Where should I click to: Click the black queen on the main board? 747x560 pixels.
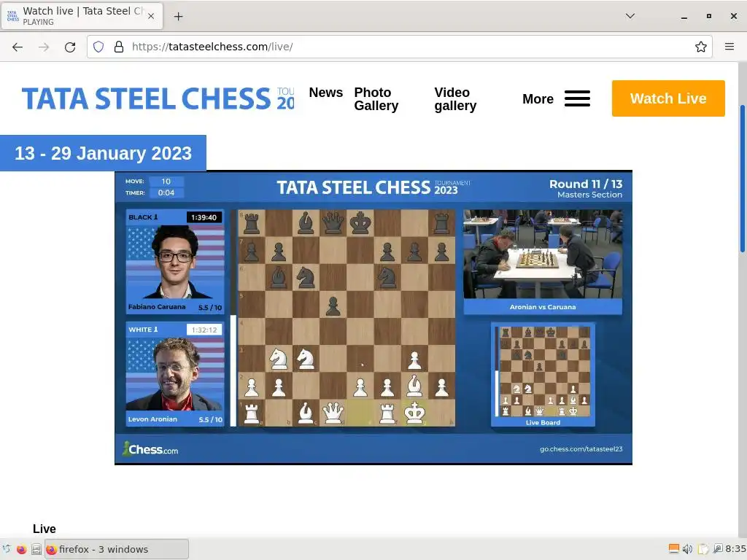(x=333, y=223)
